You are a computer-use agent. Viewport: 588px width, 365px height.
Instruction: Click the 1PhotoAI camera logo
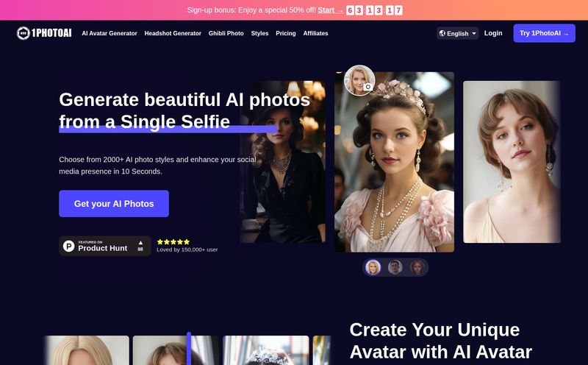point(24,33)
